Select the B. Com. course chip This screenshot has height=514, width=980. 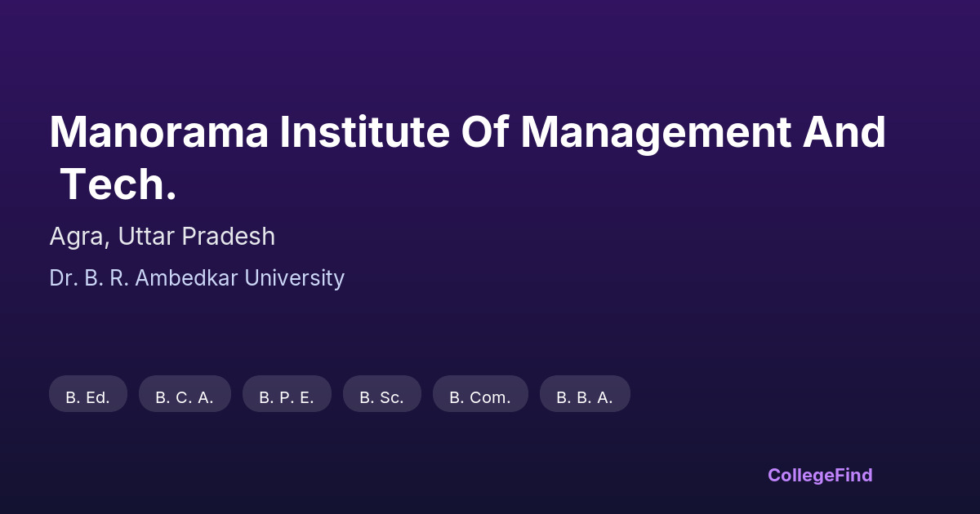(x=480, y=397)
